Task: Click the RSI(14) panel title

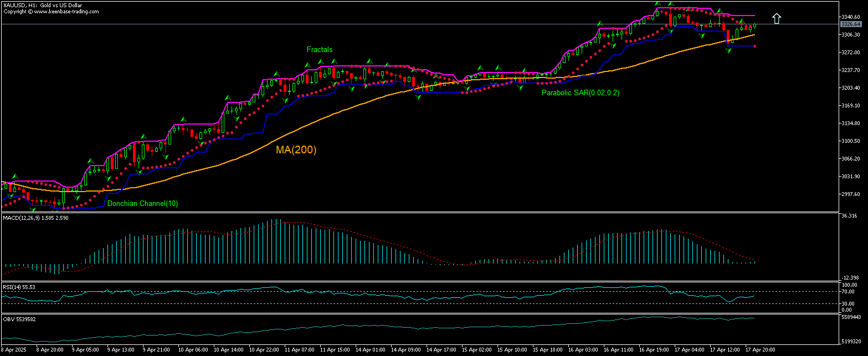Action: (19, 287)
